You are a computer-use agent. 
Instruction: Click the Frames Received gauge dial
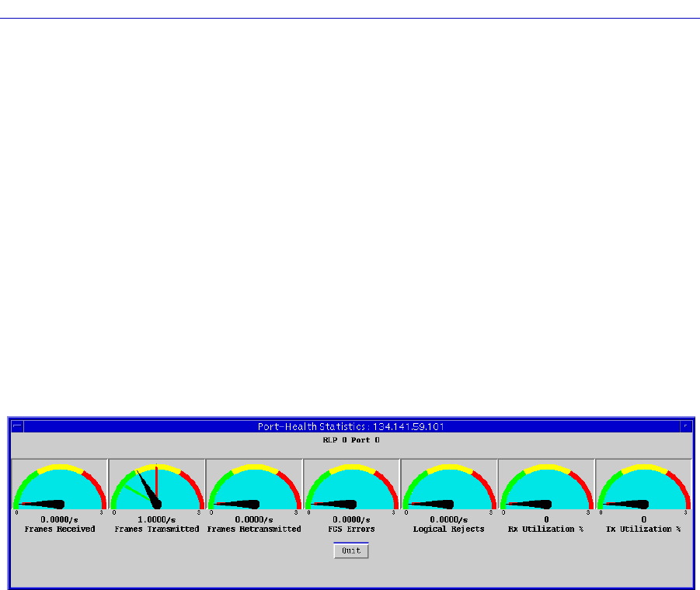point(59,487)
